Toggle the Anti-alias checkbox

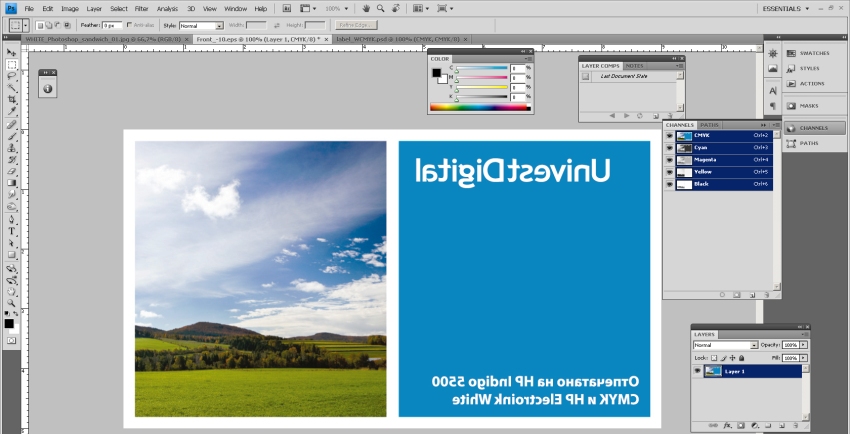tap(128, 25)
